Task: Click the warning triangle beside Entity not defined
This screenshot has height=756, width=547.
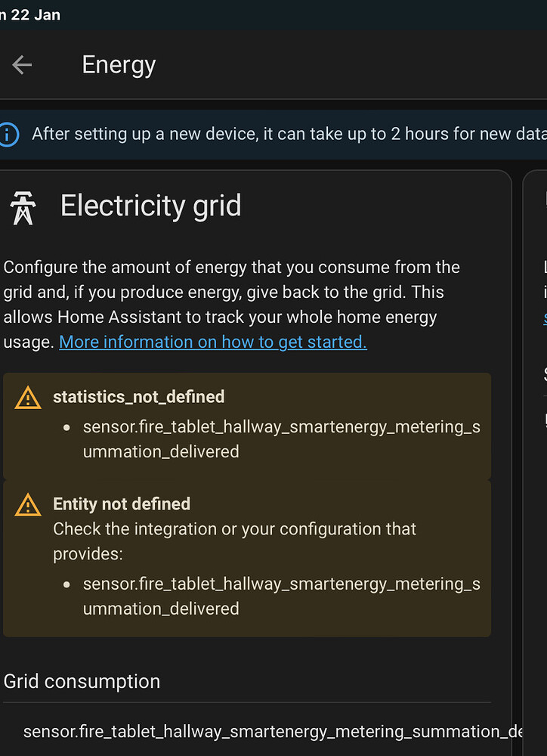Action: [x=27, y=504]
